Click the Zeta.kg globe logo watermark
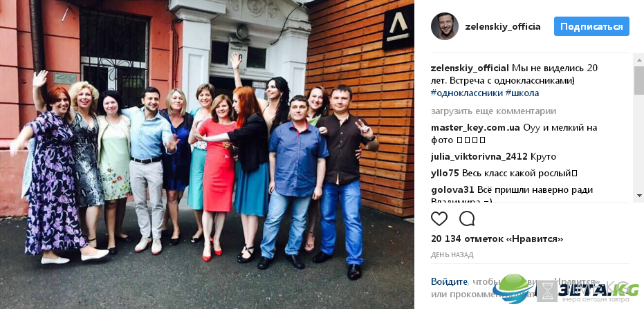The width and height of the screenshot is (644, 309). click(x=513, y=288)
